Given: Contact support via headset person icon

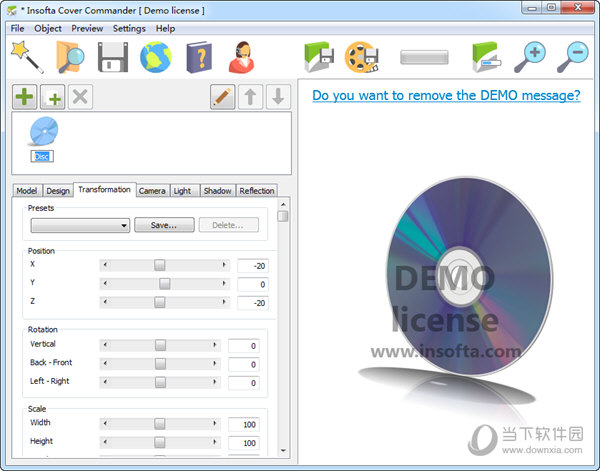Looking at the screenshot, I should coord(242,57).
